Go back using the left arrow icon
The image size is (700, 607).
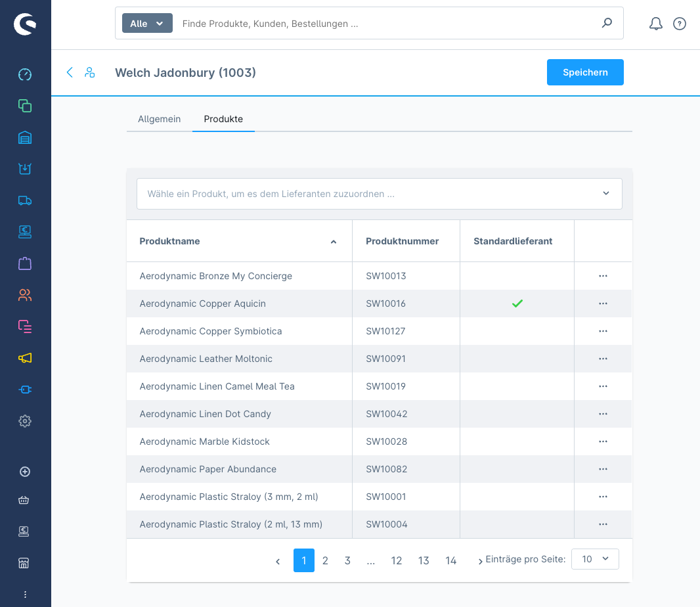(x=70, y=72)
